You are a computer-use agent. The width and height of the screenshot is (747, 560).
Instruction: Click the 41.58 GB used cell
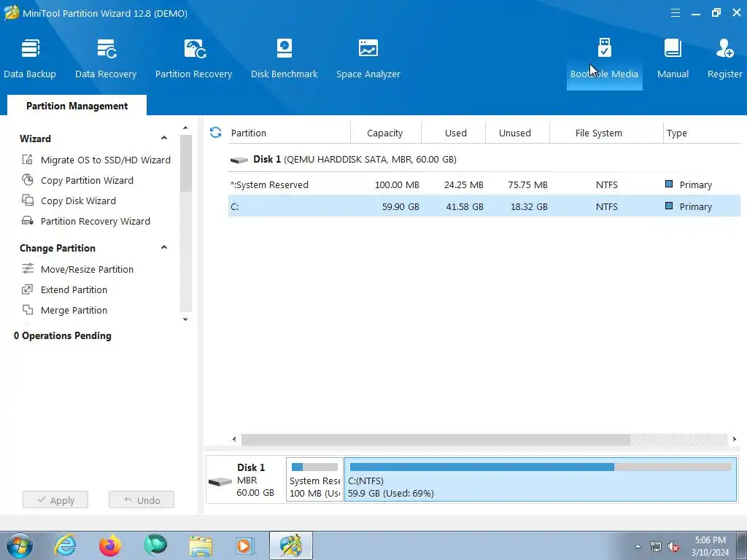pos(465,206)
